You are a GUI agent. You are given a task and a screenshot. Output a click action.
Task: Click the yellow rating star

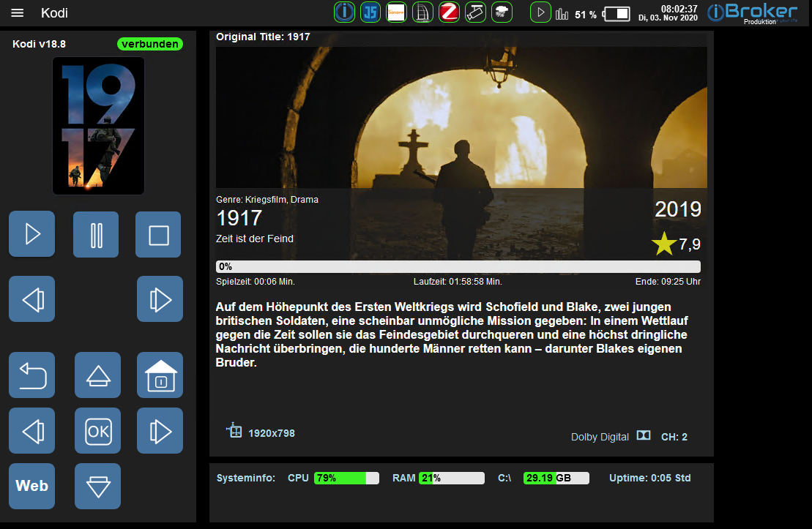pos(664,243)
